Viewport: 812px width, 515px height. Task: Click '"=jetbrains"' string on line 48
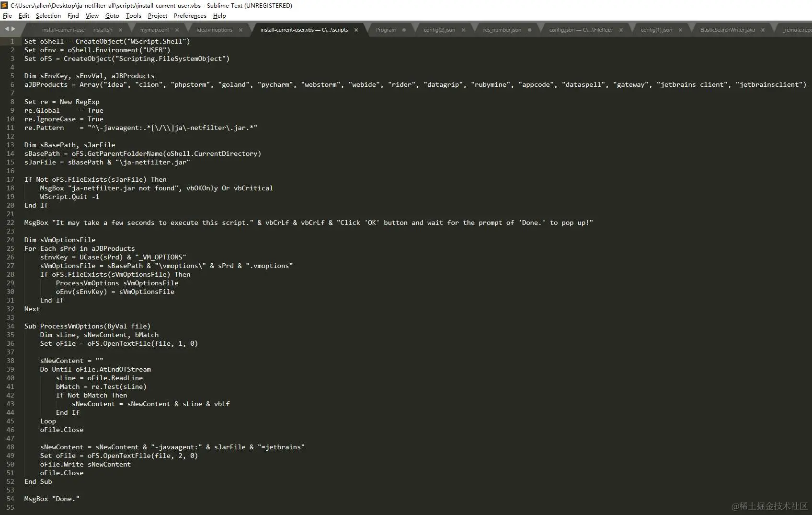pos(281,447)
